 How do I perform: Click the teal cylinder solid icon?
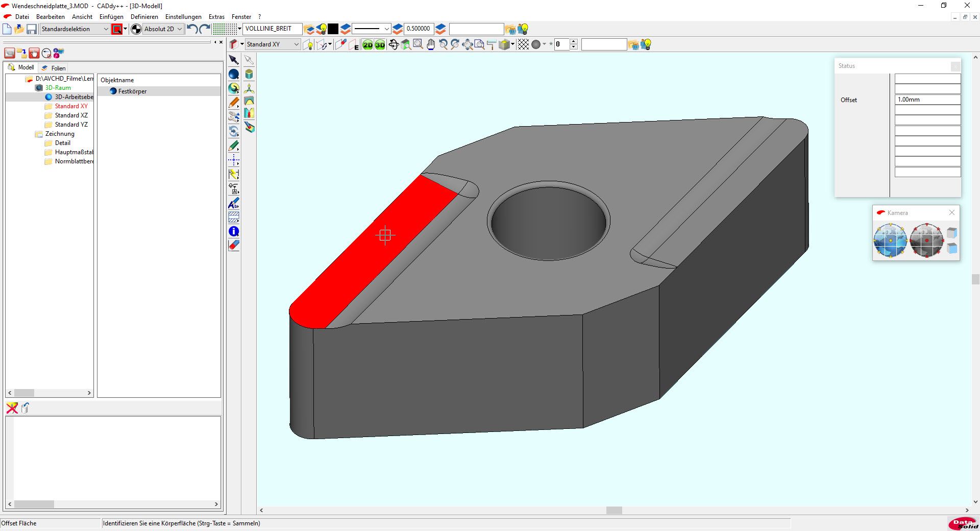tap(249, 75)
